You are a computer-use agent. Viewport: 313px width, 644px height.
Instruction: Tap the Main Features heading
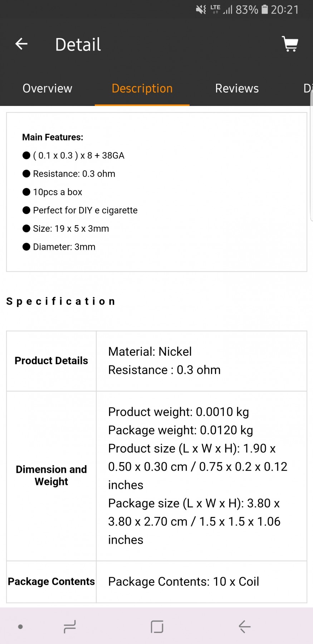(53, 137)
